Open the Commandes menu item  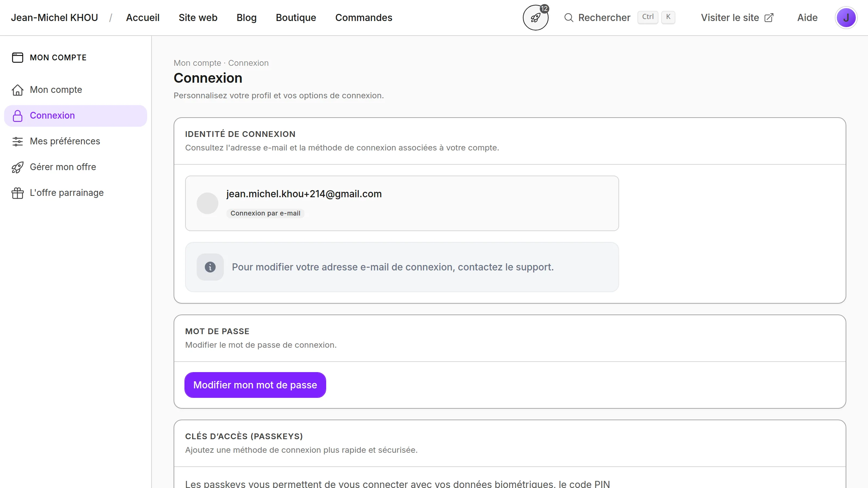pyautogui.click(x=363, y=18)
